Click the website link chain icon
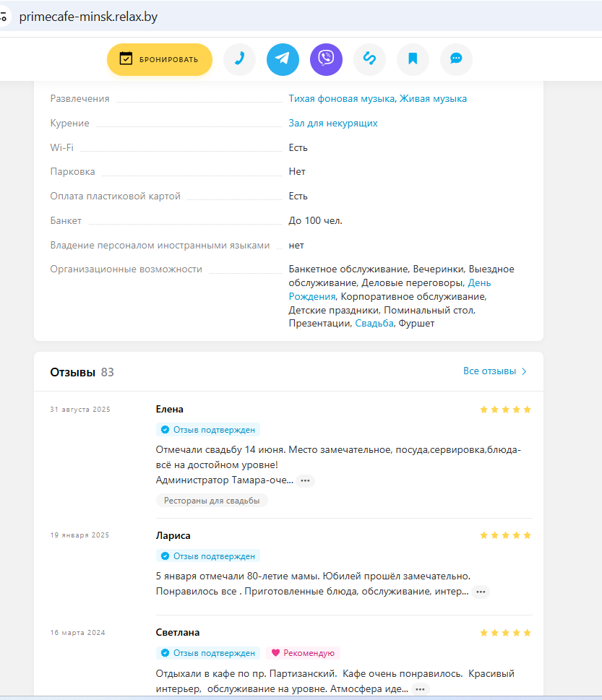The height and width of the screenshot is (700, 602). point(369,59)
